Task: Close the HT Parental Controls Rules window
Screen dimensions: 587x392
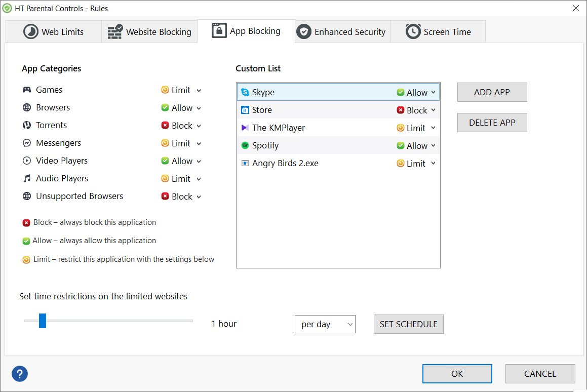Action: pyautogui.click(x=576, y=8)
